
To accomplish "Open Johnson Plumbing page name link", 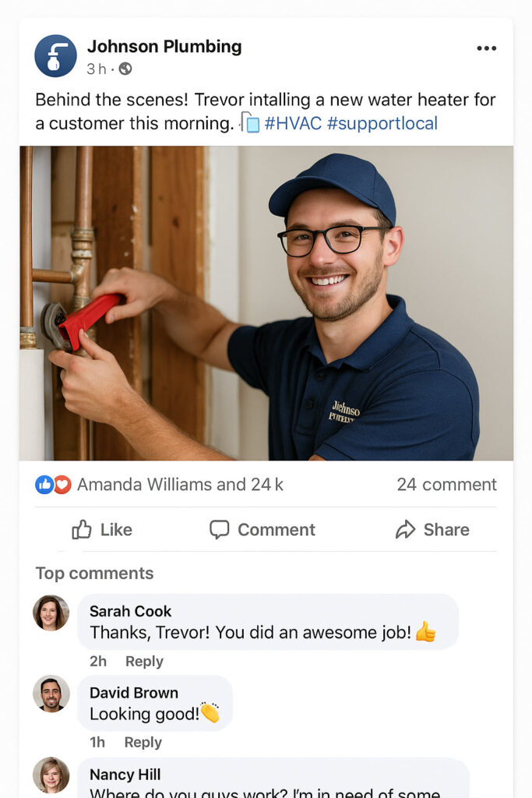I will [164, 47].
